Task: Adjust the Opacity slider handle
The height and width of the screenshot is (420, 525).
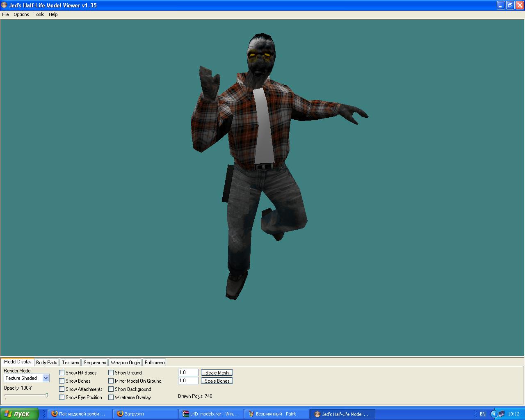Action: pos(47,396)
